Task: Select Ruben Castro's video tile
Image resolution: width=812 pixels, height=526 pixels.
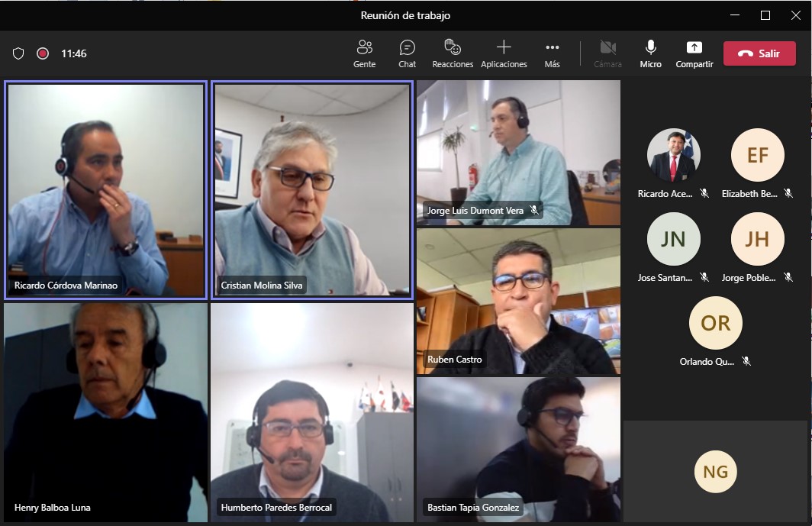Action: (518, 302)
